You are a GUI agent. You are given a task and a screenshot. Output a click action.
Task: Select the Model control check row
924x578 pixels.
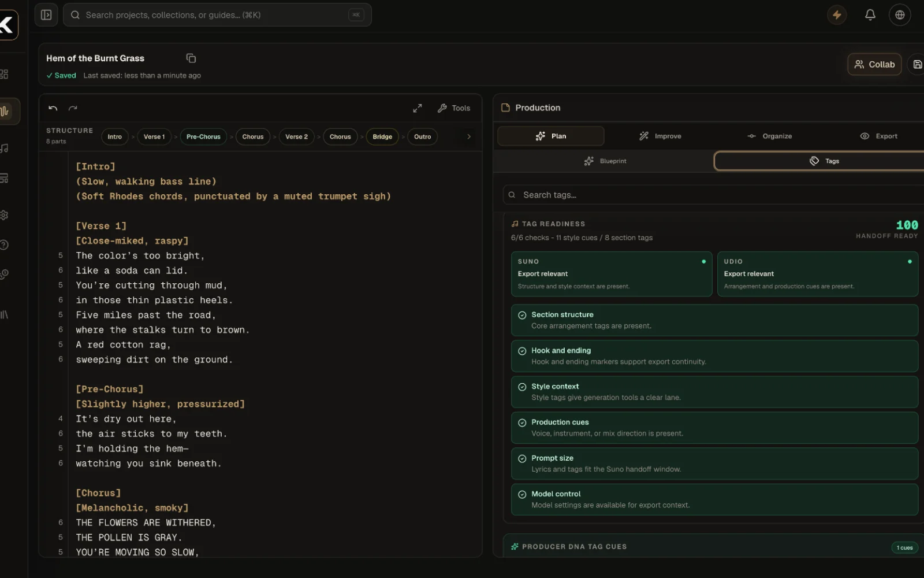pyautogui.click(x=714, y=499)
